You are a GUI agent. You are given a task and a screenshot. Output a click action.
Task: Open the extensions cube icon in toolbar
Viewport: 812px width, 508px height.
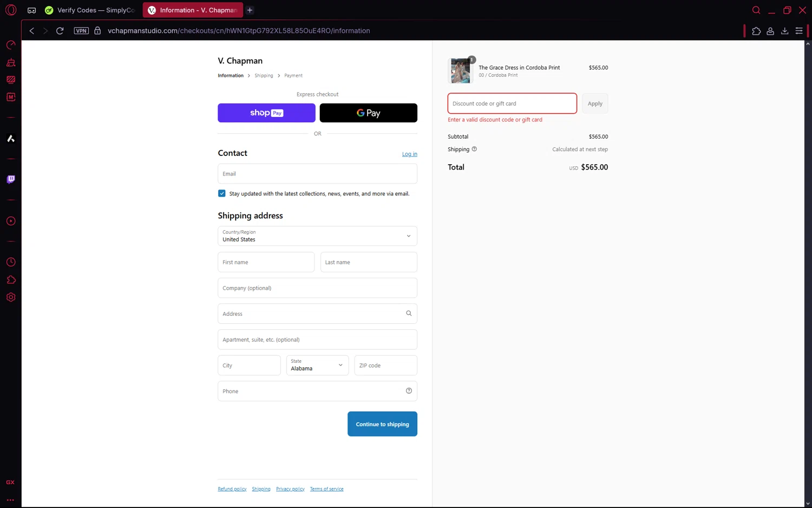[756, 31]
